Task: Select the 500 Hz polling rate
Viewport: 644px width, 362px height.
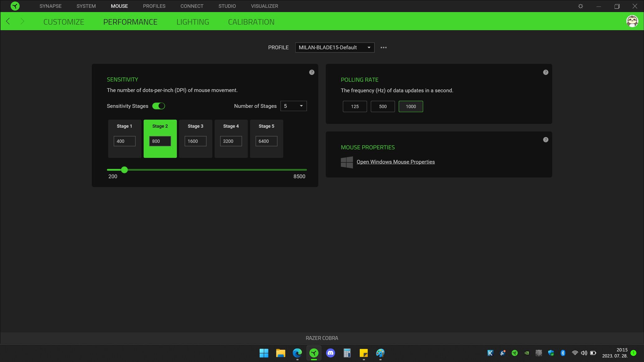Action: pyautogui.click(x=382, y=107)
